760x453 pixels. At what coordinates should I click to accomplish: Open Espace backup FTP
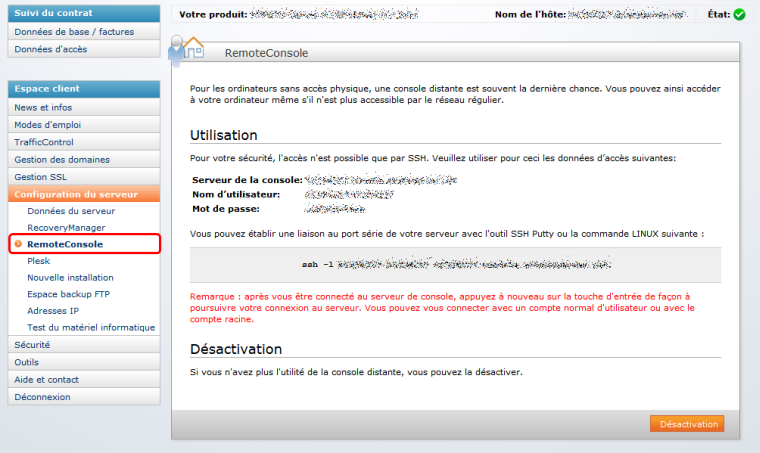tap(68, 294)
